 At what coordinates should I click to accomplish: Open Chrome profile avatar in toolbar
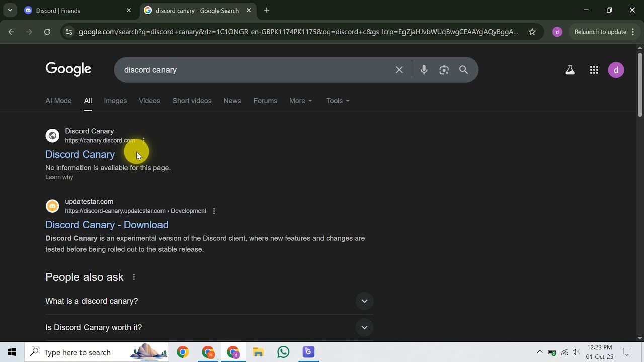(x=557, y=32)
